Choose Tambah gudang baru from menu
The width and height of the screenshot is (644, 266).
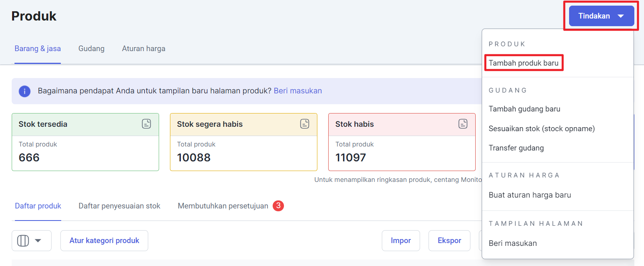point(524,109)
